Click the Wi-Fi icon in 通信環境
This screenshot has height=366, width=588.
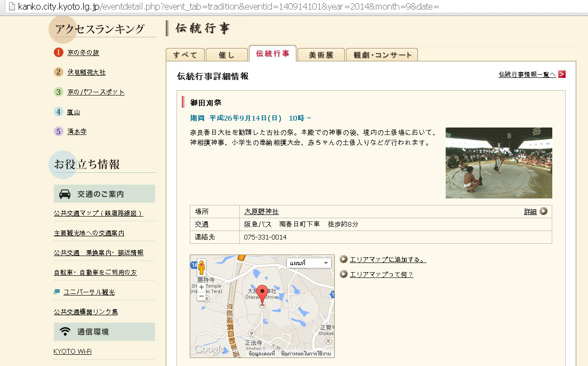coord(65,331)
